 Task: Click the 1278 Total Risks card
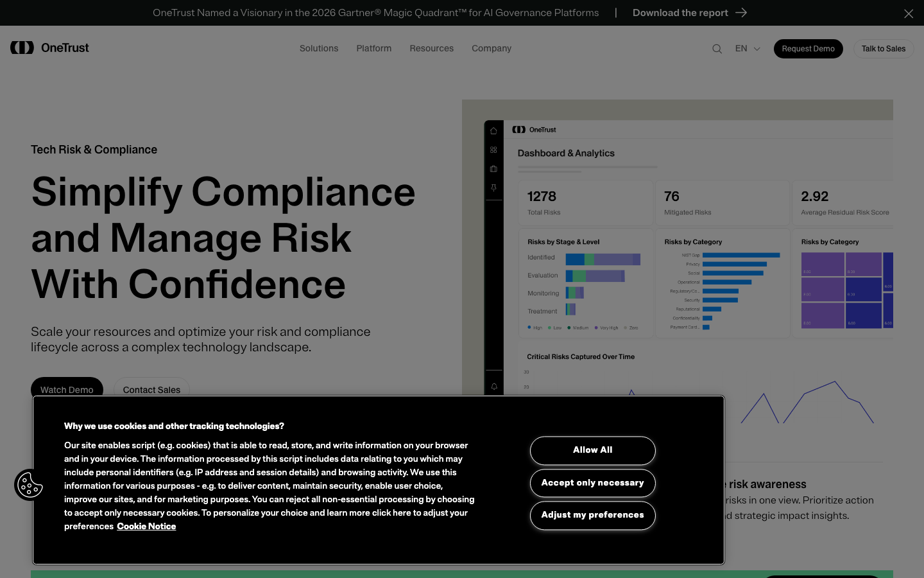[x=586, y=203]
